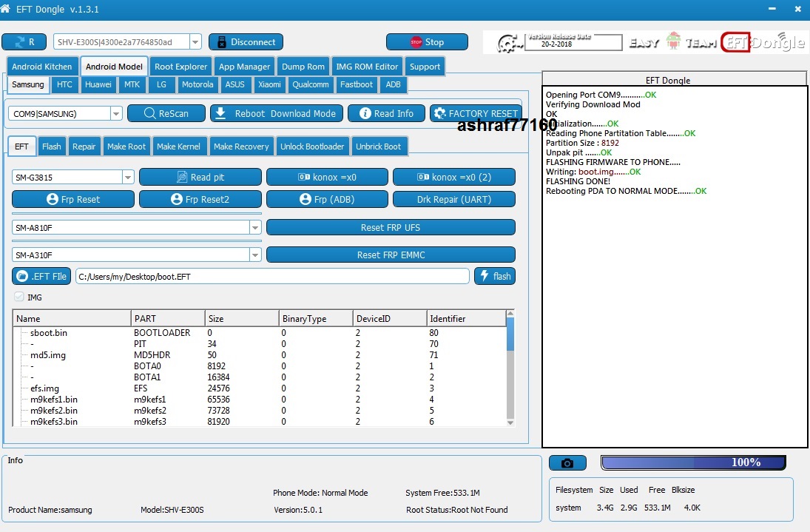Select the md5.img partition row
Screen dimensions: 810x532
(259, 355)
